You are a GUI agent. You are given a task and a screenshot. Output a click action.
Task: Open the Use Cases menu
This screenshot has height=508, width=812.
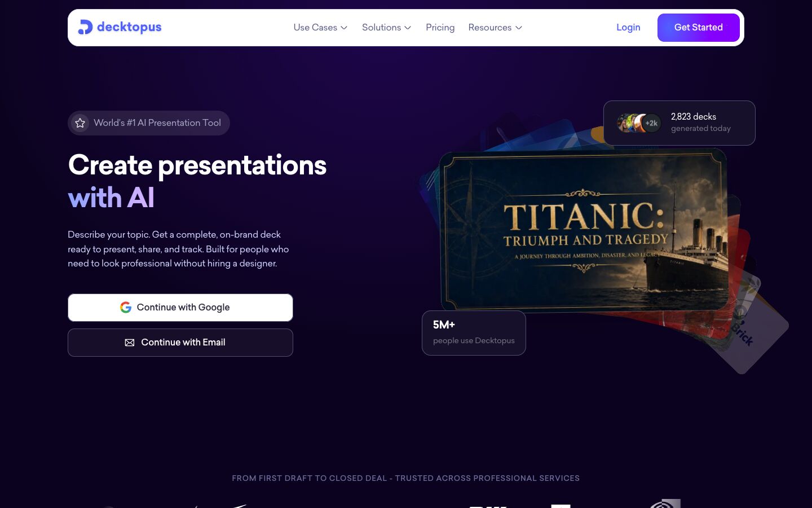[320, 27]
